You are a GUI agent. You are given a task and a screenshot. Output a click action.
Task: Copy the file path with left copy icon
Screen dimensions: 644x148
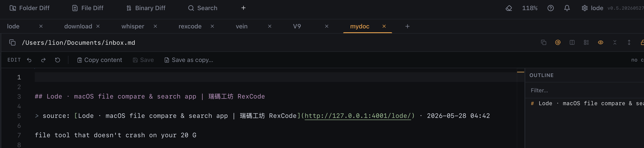pos(12,43)
